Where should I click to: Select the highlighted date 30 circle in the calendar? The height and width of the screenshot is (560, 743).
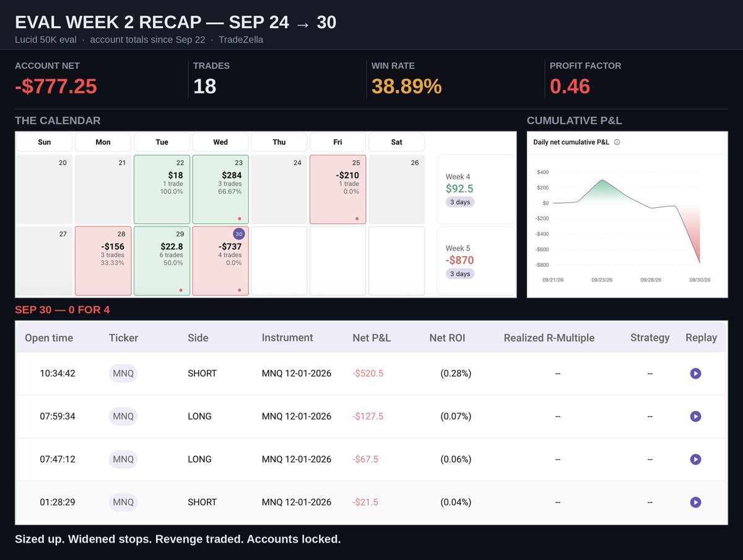click(239, 234)
